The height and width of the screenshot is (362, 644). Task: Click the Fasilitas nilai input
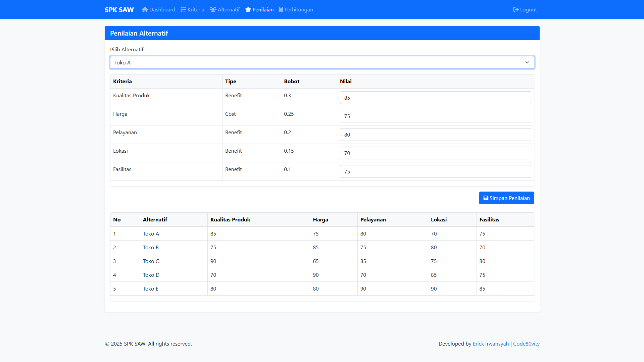[435, 171]
